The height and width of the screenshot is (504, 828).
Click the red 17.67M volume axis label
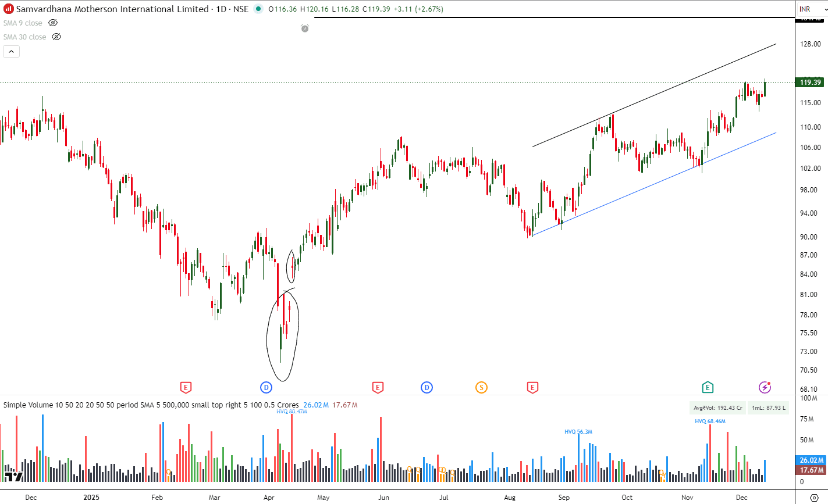pyautogui.click(x=811, y=470)
